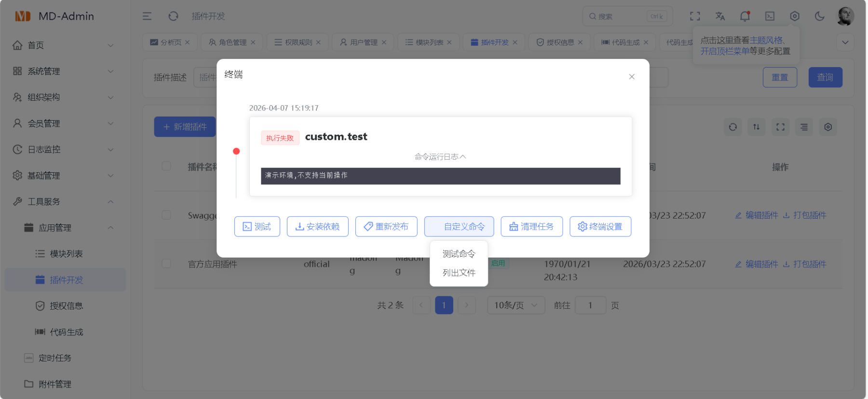Viewport: 868px width, 399px height.
Task: Open 附件管理 in the sidebar
Action: point(65,384)
